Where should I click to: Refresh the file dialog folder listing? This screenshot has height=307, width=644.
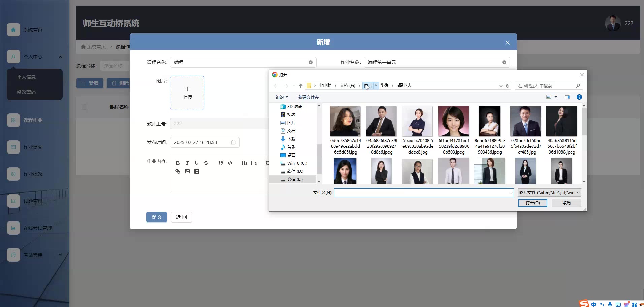[508, 86]
